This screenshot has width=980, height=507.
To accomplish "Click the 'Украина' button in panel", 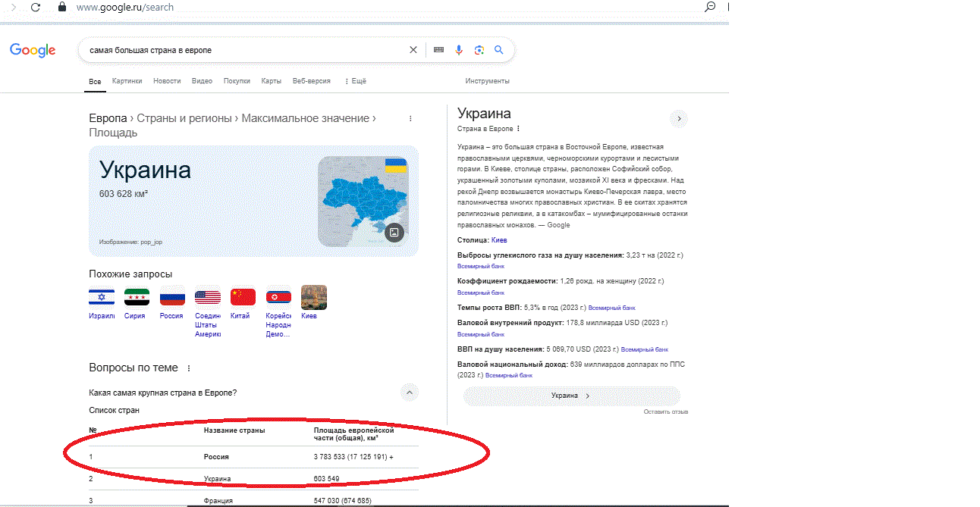I will pos(570,396).
